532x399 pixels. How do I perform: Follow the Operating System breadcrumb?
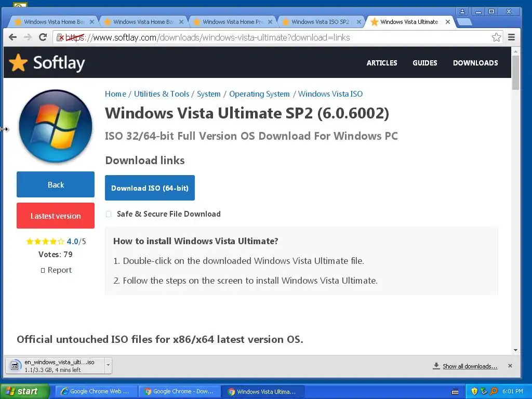tap(259, 94)
